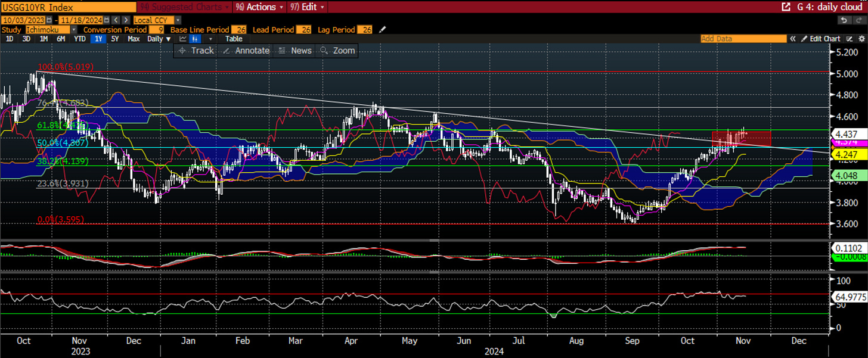Open the Daily periodicity dropdown
This screenshot has width=868, height=358.
point(159,39)
